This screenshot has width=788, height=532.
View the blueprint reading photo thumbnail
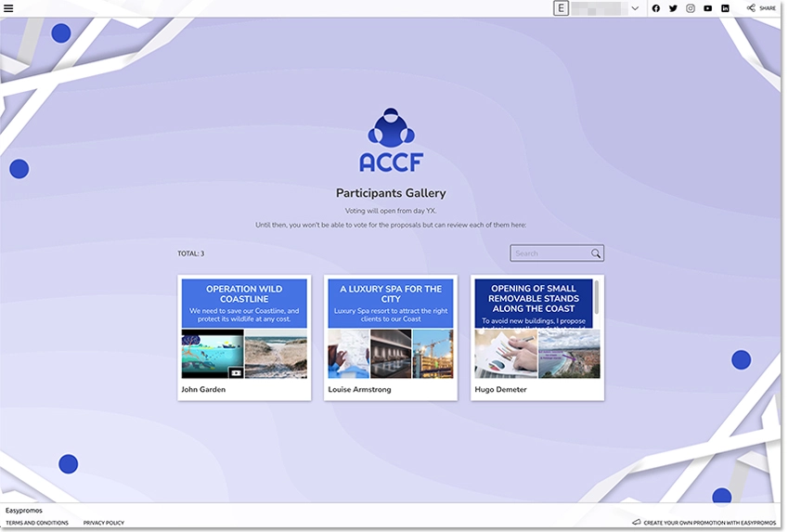348,354
